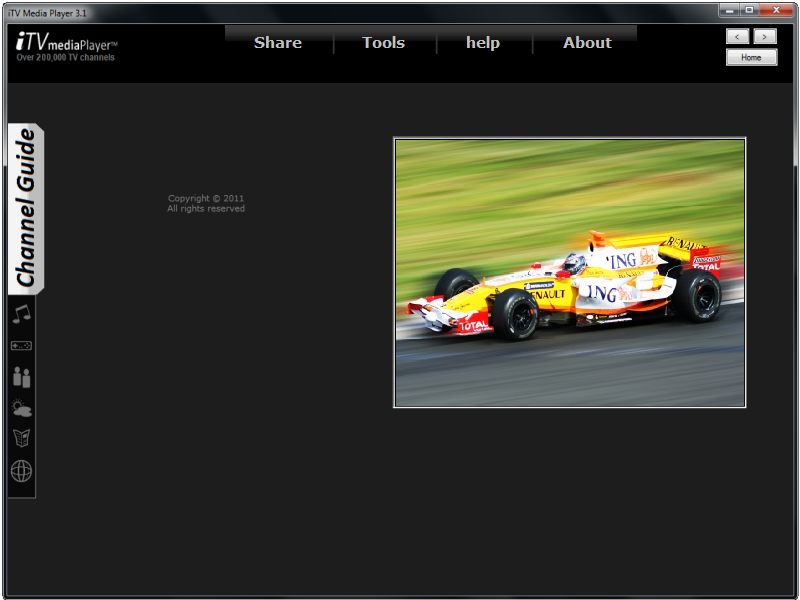Image resolution: width=800 pixels, height=600 pixels.
Task: Open the Music channels icon in sidebar
Action: point(21,314)
